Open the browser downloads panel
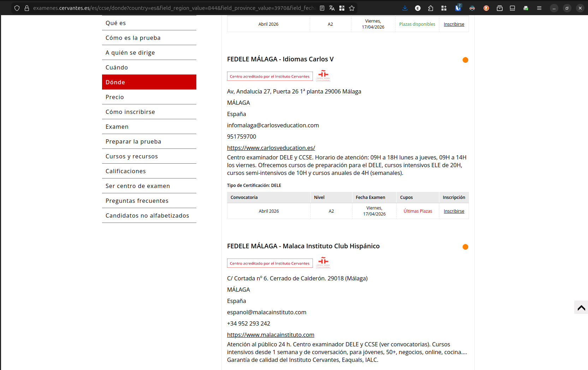This screenshot has width=588, height=370. pos(405,8)
